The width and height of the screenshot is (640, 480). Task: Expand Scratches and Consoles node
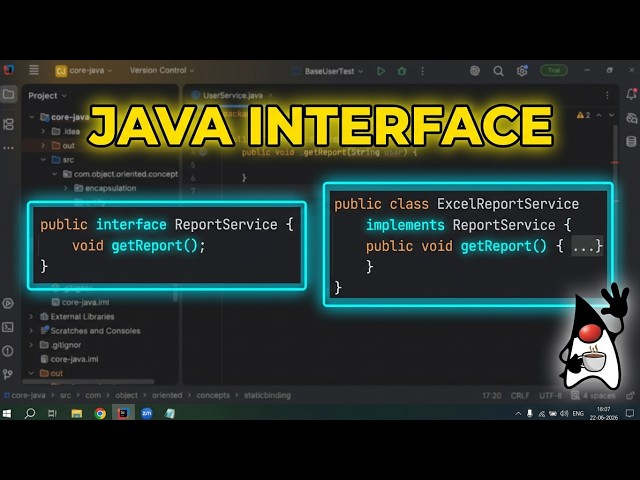coord(31,331)
